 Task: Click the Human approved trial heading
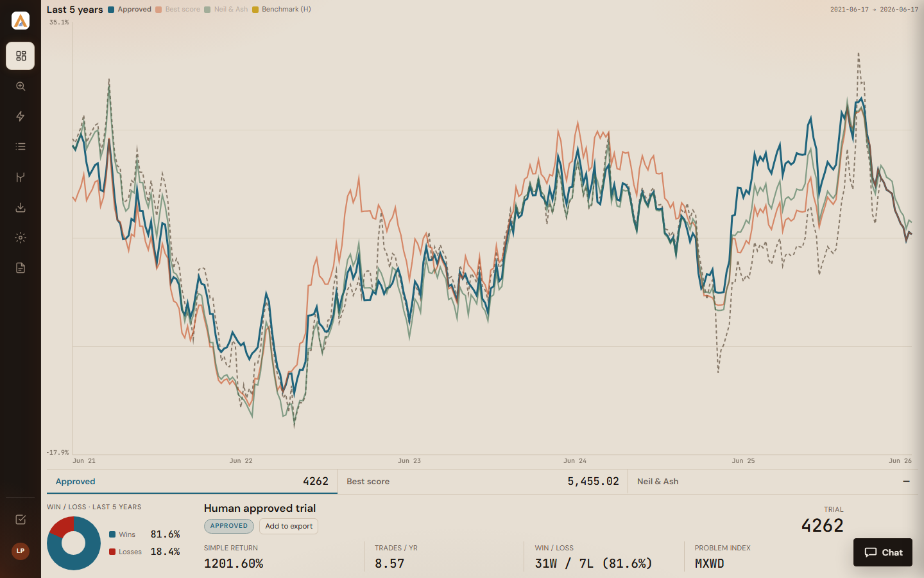260,508
